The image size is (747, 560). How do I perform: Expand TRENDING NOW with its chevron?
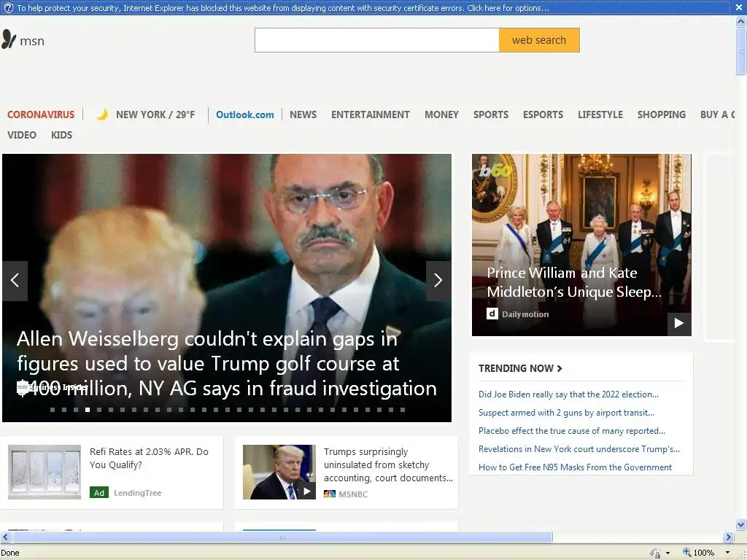pyautogui.click(x=560, y=368)
